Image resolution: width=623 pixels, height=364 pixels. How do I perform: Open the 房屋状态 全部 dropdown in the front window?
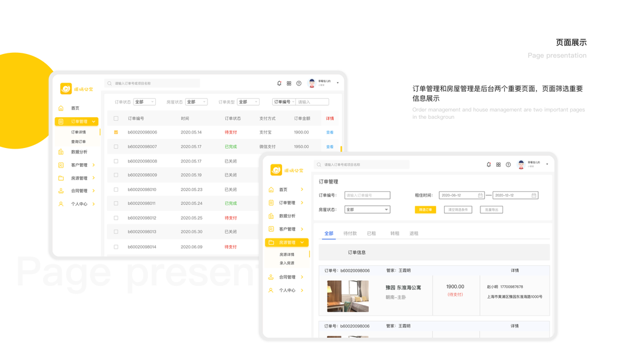tap(367, 209)
